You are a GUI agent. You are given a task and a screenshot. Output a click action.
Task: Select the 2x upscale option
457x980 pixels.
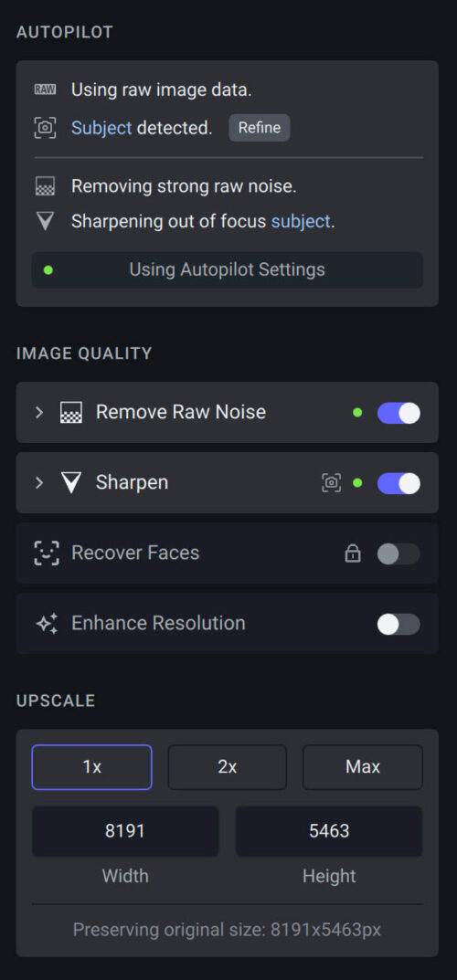227,767
